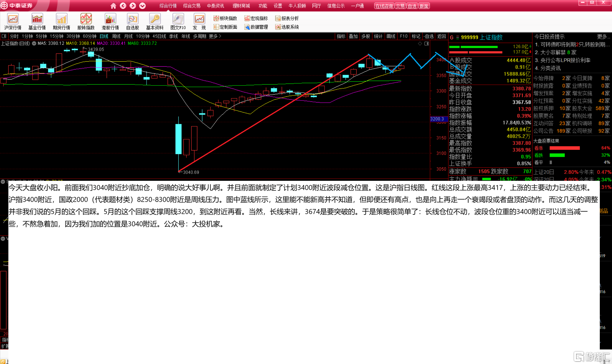
Task: Open 数据管理 data management
Action: click(256, 27)
